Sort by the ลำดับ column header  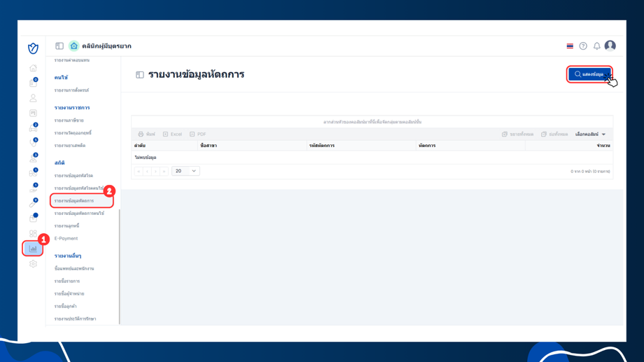164,146
